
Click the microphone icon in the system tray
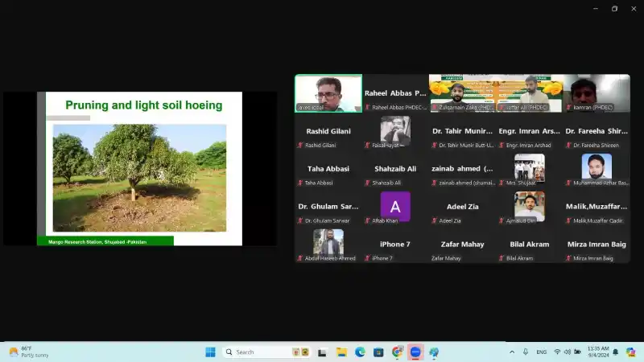tap(526, 352)
